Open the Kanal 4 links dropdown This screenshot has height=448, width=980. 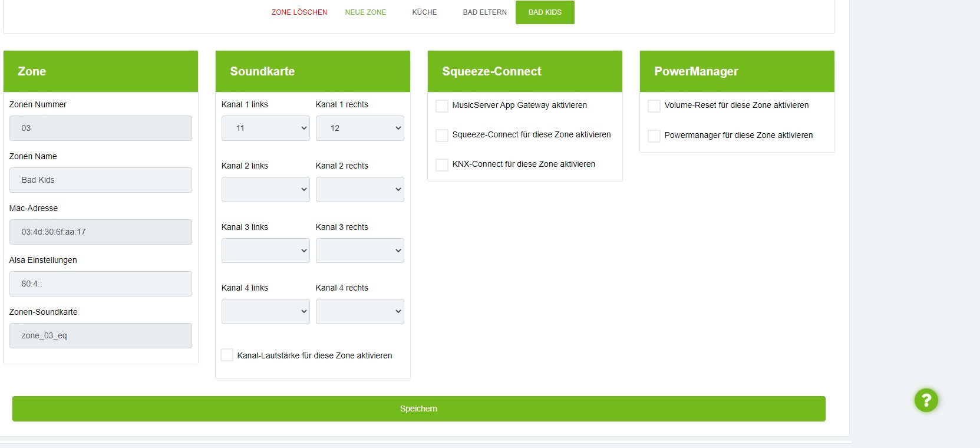point(266,311)
